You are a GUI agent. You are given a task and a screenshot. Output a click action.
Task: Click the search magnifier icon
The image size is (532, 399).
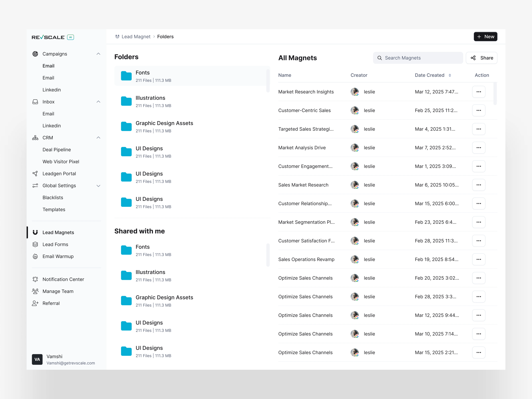(x=380, y=58)
